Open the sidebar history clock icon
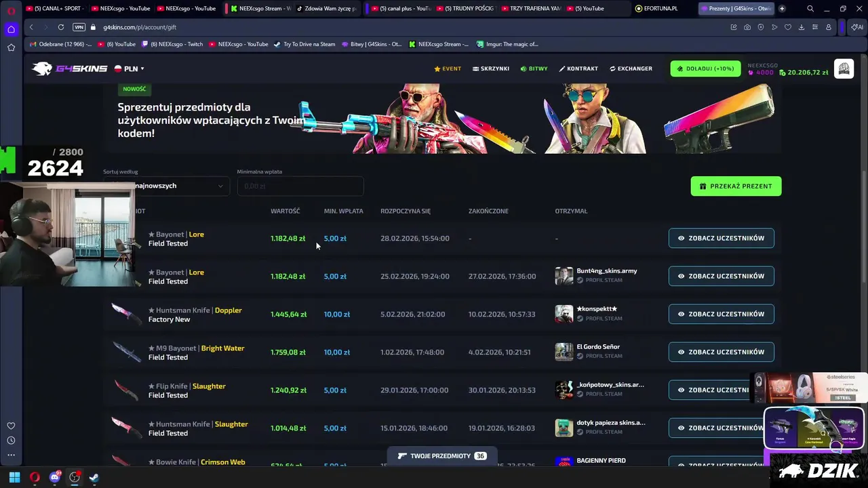 [11, 441]
